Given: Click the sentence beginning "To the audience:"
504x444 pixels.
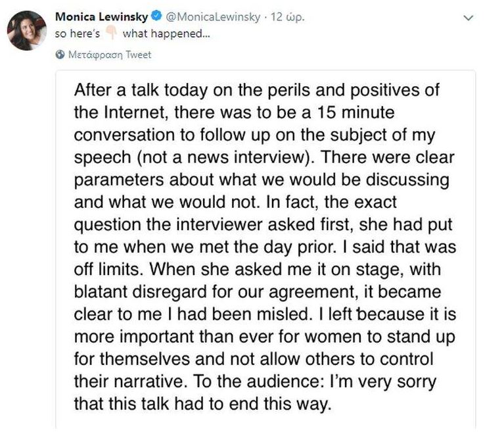Looking at the screenshot, I should 314,382.
